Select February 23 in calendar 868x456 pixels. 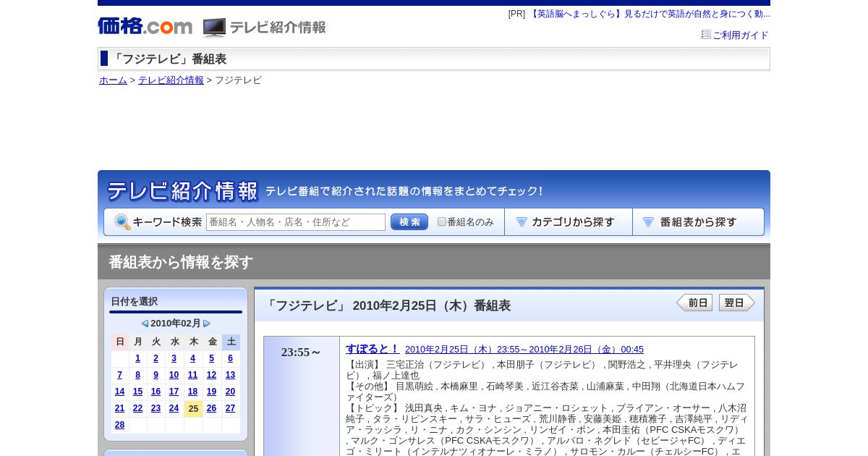[x=156, y=408]
